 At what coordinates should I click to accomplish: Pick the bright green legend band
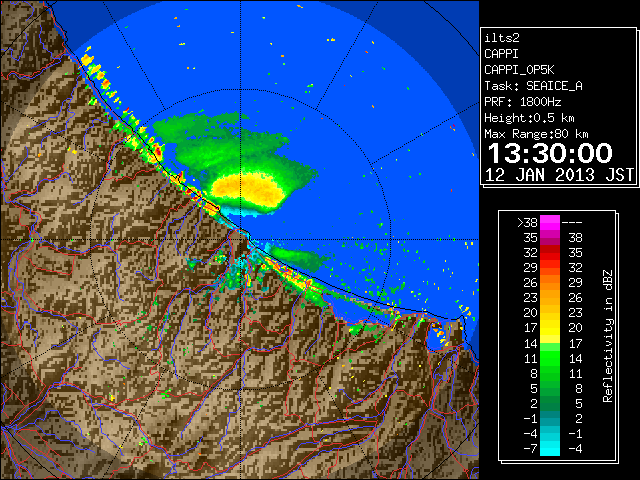pyautogui.click(x=550, y=358)
